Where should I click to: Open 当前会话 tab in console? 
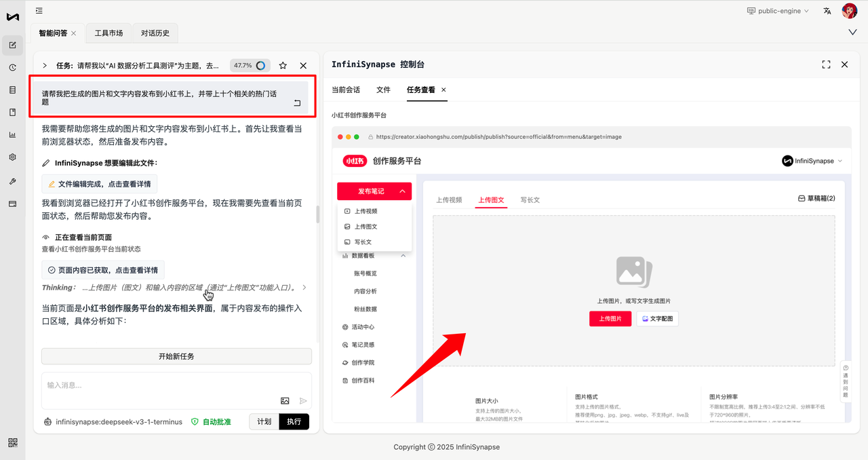pyautogui.click(x=346, y=90)
